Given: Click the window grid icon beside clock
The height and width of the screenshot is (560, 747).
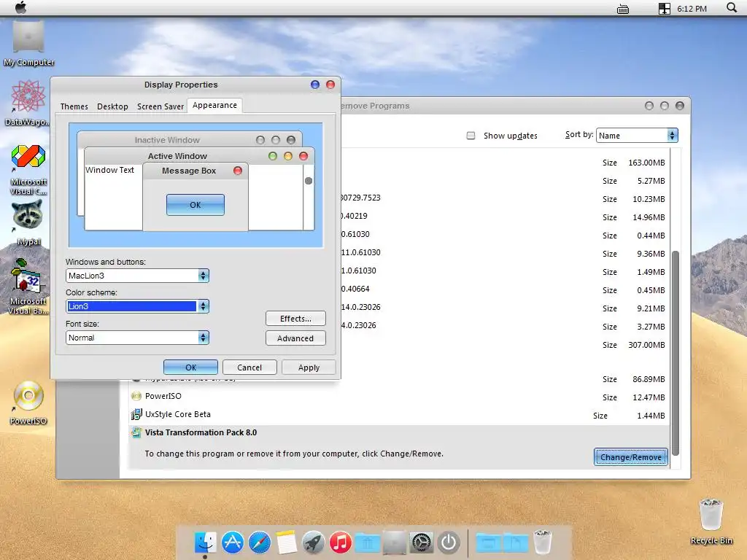Looking at the screenshot, I should click(x=664, y=9).
